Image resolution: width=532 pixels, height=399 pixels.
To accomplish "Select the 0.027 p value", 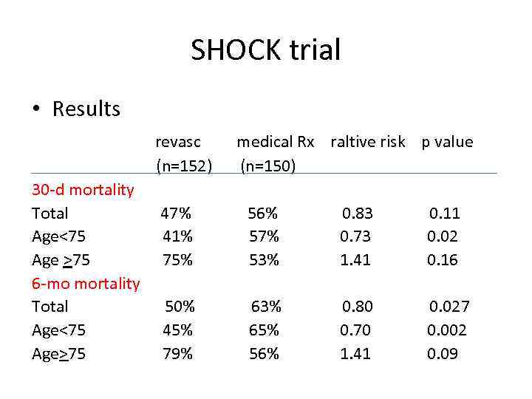I will pos(449,307).
